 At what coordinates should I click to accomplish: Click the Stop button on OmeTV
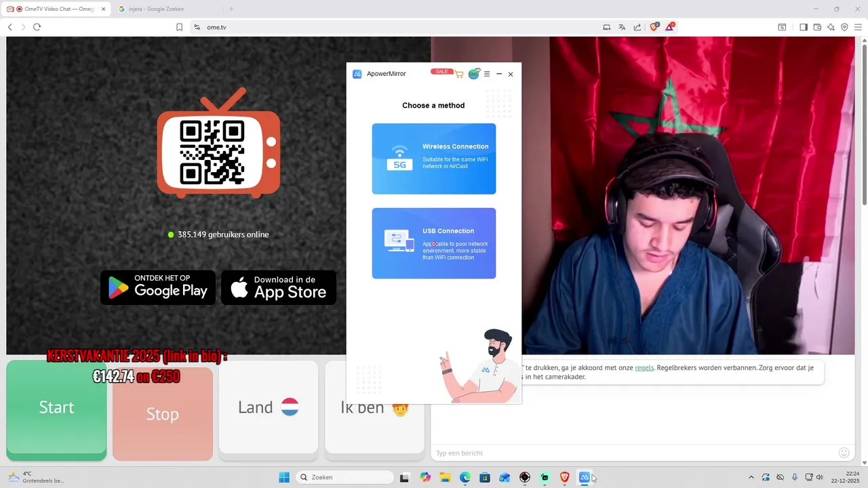tap(163, 414)
